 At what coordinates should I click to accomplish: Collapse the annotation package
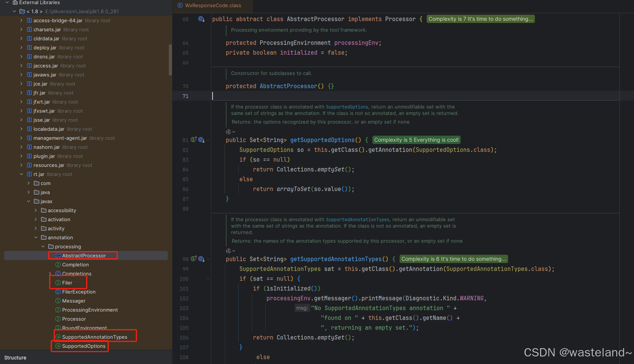[36, 238]
